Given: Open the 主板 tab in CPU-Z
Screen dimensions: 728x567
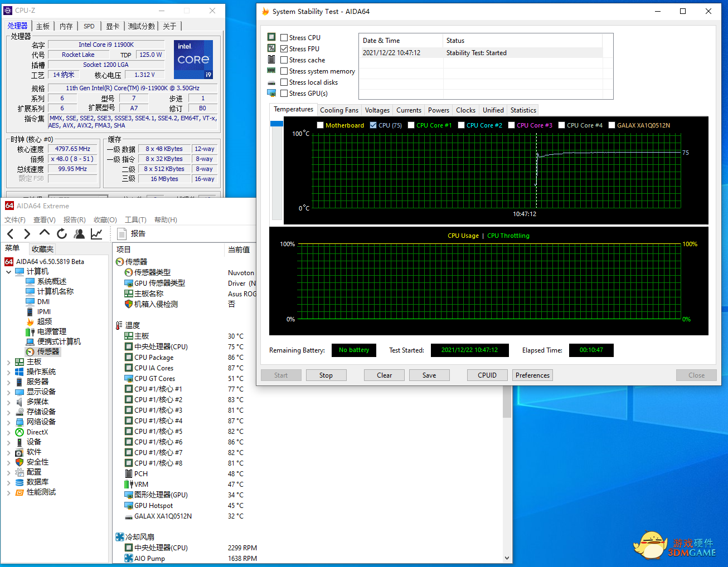Looking at the screenshot, I should (x=43, y=26).
